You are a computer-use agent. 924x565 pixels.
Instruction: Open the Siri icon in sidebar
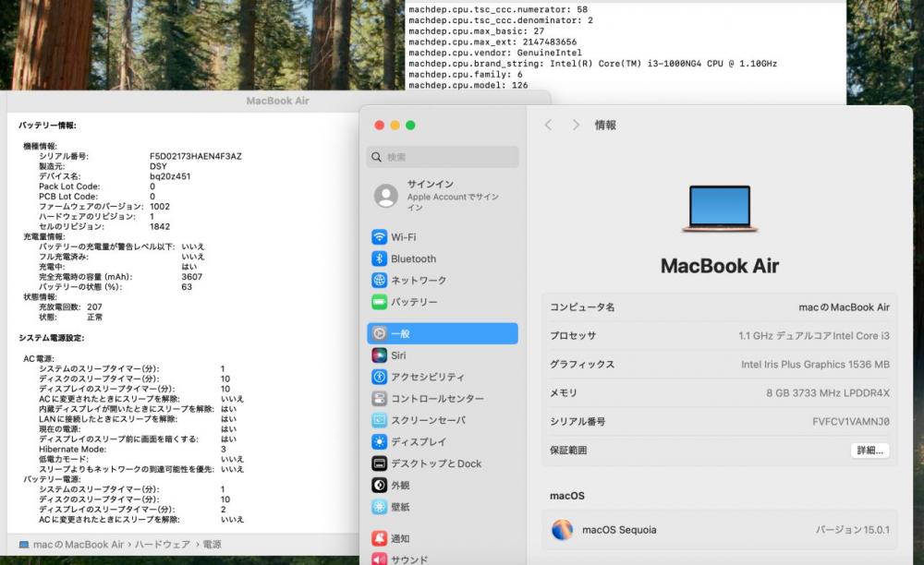380,355
